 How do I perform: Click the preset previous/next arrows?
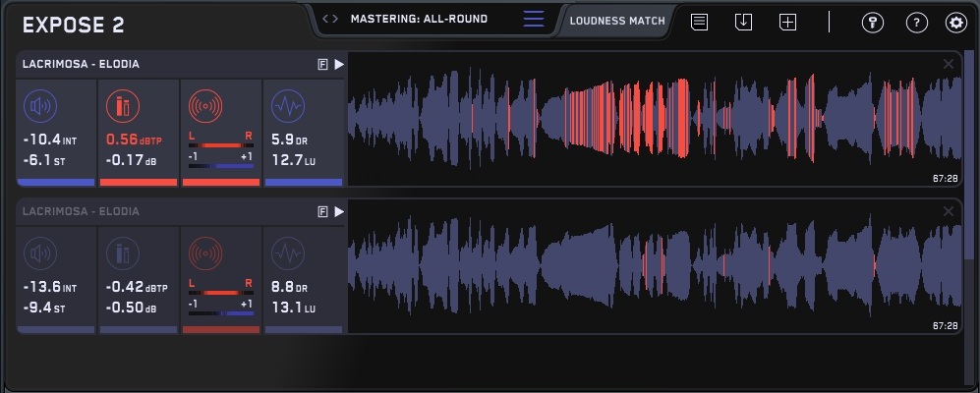coord(330,19)
